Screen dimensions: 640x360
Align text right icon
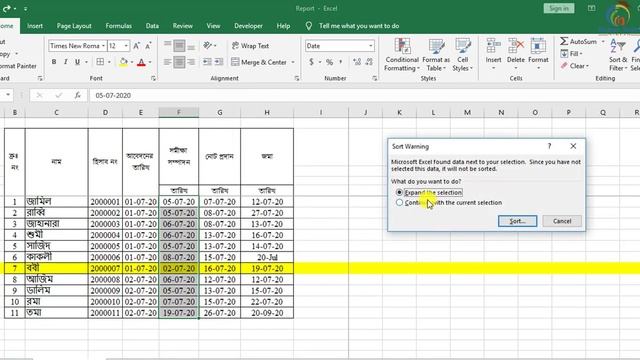click(x=191, y=62)
